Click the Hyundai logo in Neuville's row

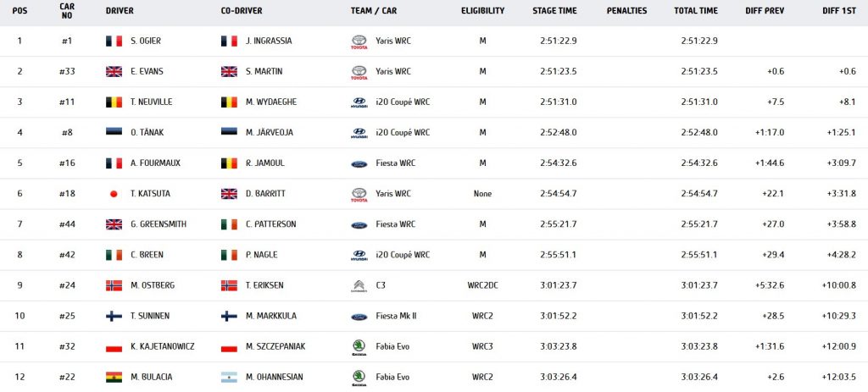359,102
